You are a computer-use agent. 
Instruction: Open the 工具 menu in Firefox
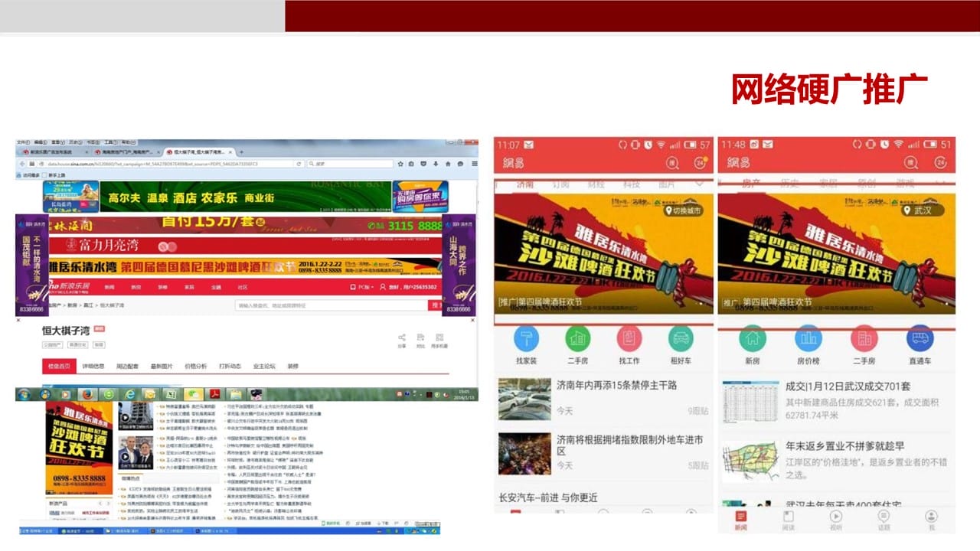coord(110,142)
